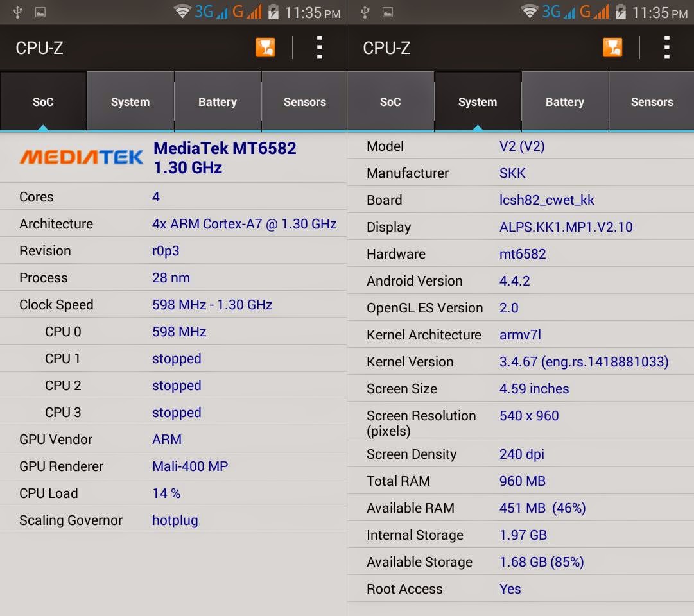Screen dimensions: 694x616
Task: Tap picture notification icon in left status bar
Action: 40,12
